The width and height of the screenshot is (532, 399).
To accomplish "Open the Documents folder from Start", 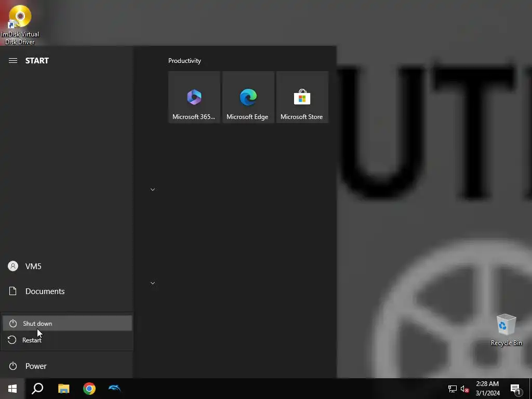I will click(66, 291).
